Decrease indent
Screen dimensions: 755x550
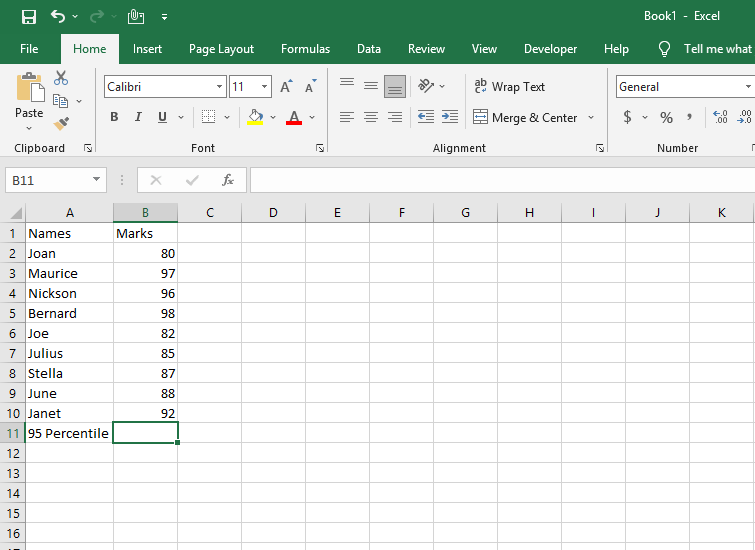pos(426,117)
